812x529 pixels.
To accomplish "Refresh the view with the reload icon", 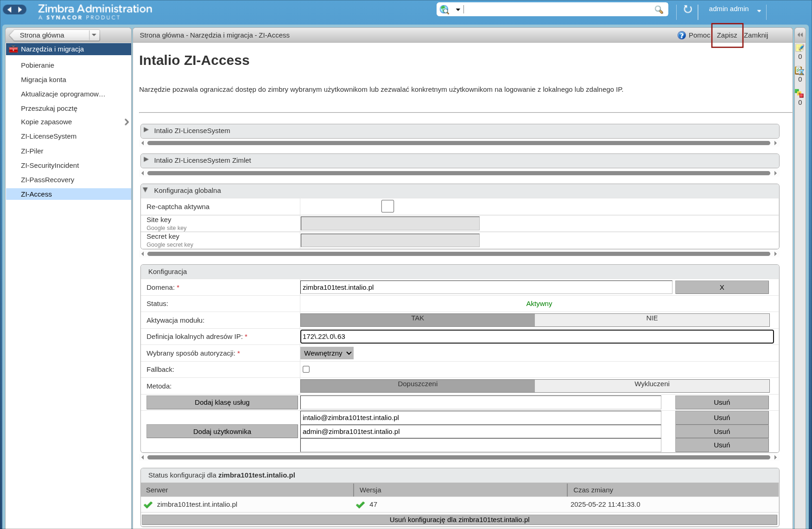I will (x=688, y=9).
